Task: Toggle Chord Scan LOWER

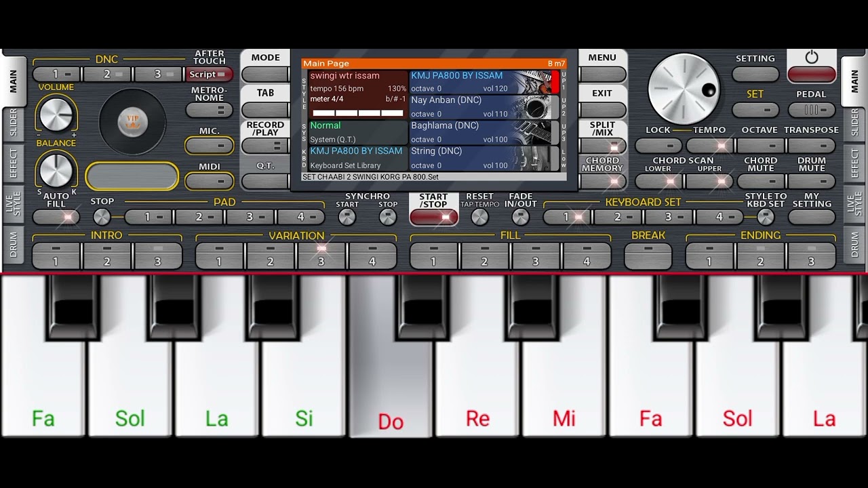Action: [x=658, y=181]
